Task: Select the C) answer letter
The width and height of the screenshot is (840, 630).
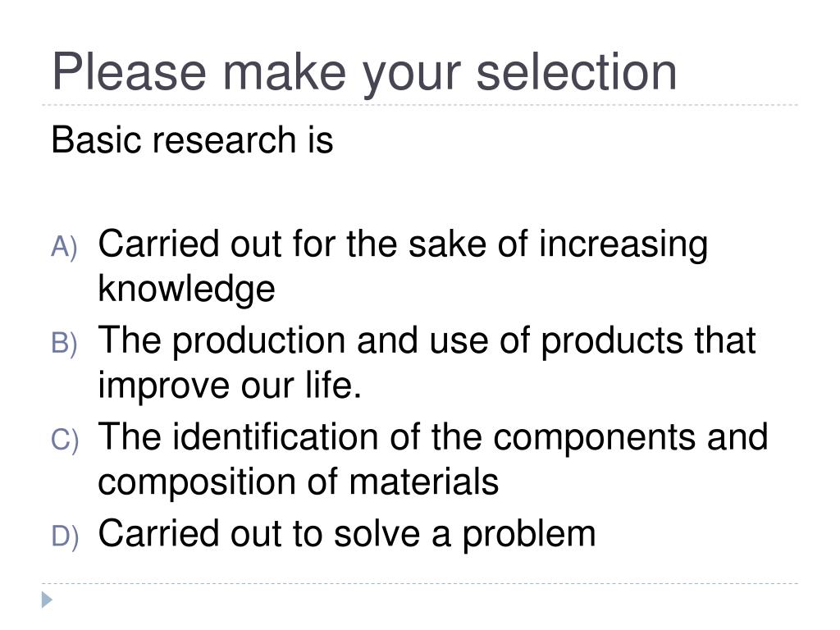Action: [64, 441]
